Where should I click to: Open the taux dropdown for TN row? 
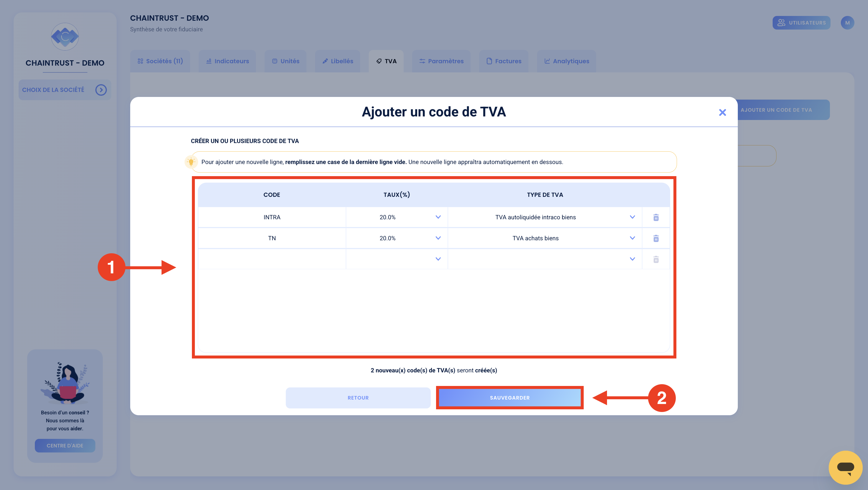[x=438, y=238]
